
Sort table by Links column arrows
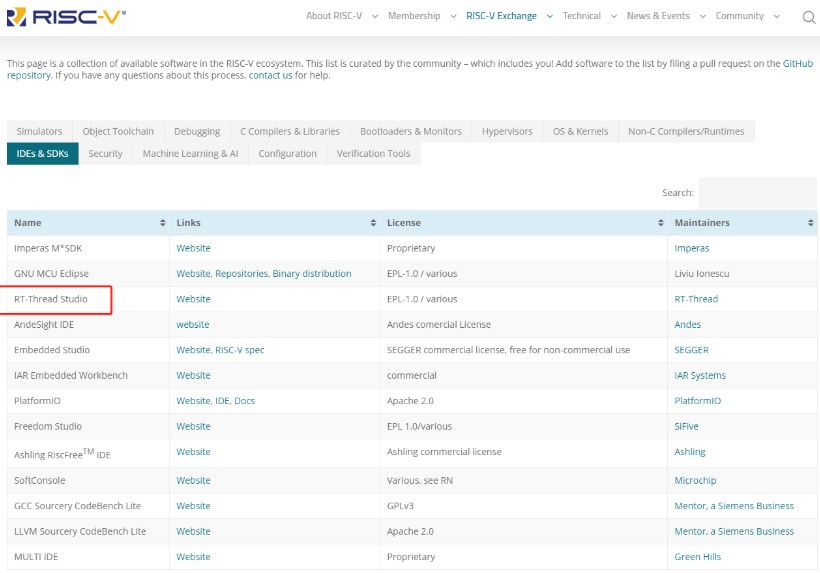373,223
